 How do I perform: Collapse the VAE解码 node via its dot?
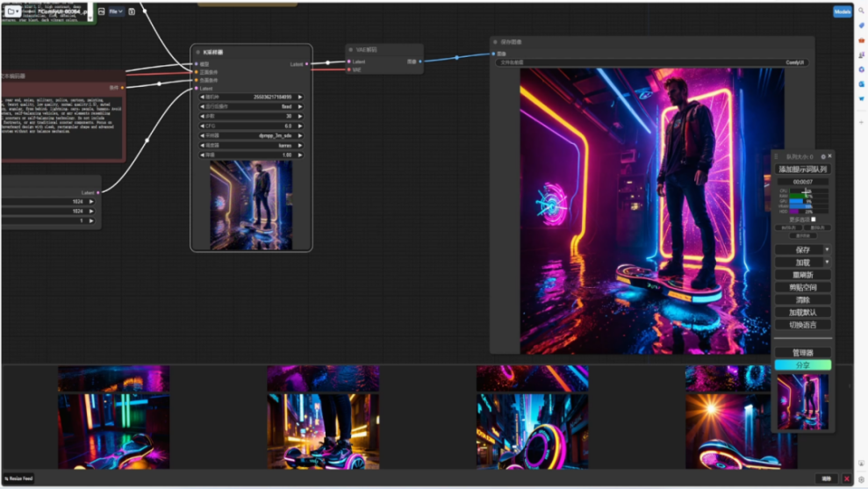click(x=351, y=50)
